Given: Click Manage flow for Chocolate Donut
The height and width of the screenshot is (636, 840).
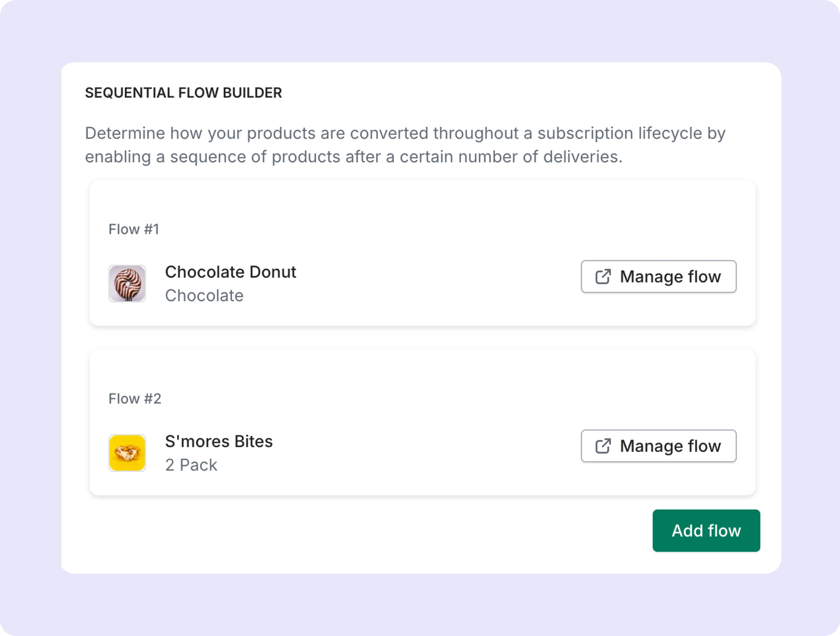Looking at the screenshot, I should point(659,277).
